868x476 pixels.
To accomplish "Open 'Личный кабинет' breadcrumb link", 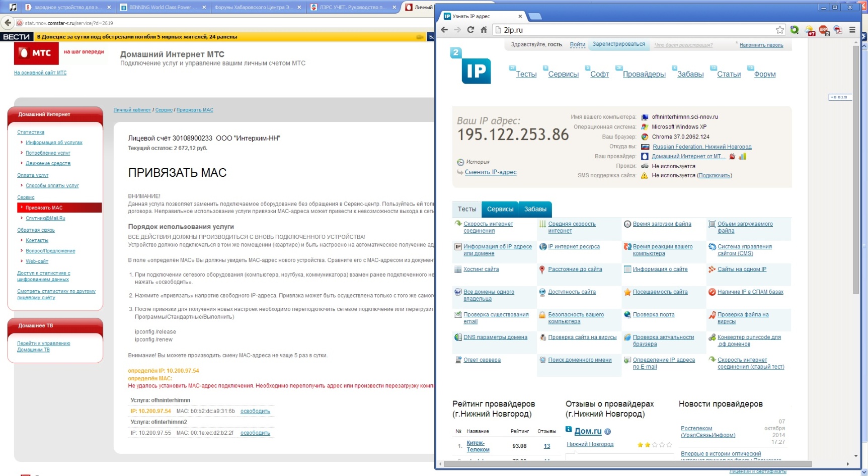I will coord(132,110).
